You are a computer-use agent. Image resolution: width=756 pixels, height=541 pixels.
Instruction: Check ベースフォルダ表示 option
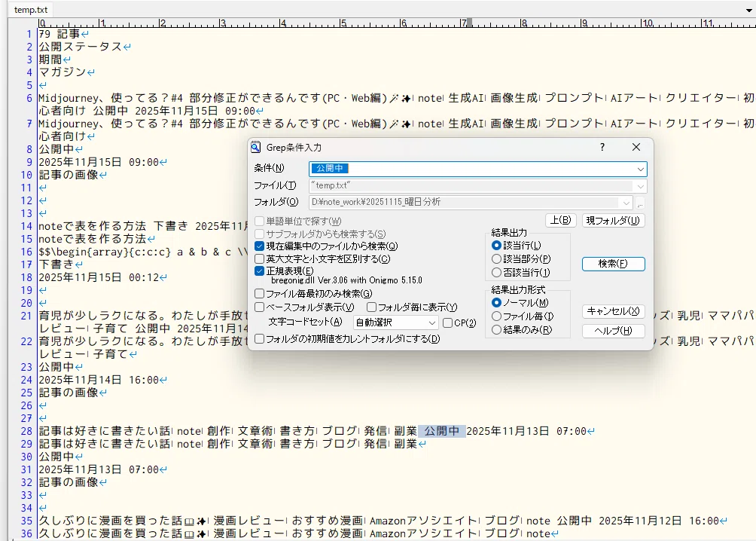pyautogui.click(x=259, y=307)
